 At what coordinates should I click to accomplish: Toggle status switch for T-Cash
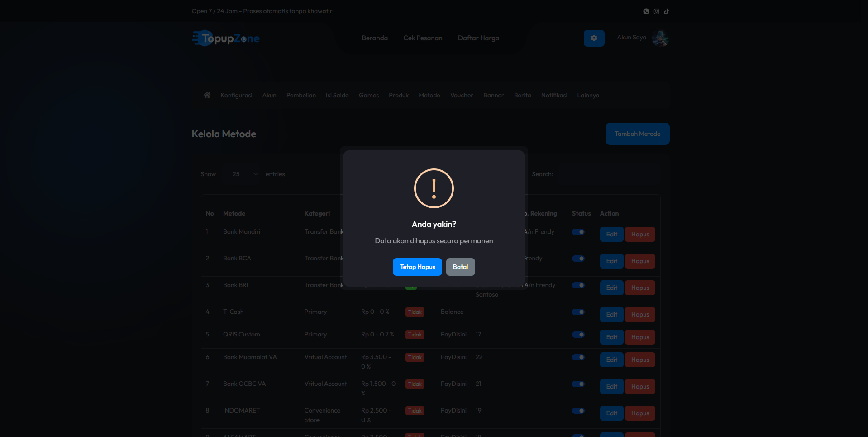click(578, 312)
